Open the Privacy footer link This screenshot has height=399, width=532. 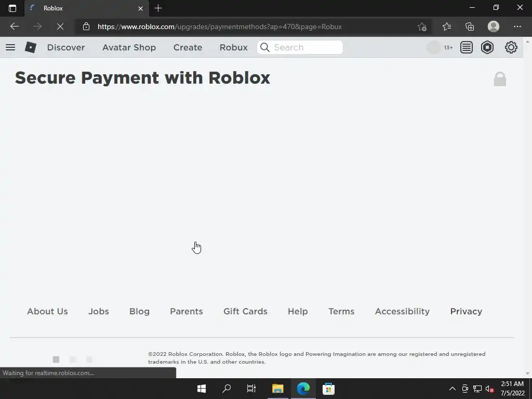pos(466,311)
